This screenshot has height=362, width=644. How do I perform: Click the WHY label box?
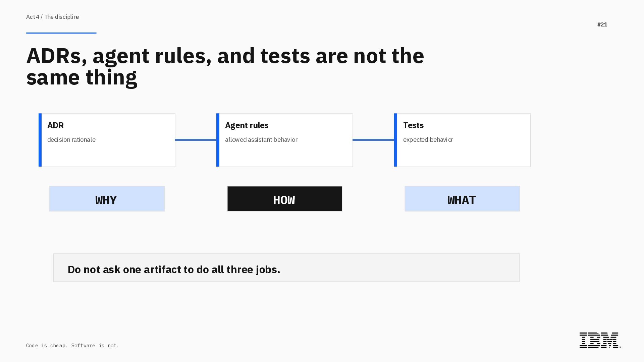point(107,199)
